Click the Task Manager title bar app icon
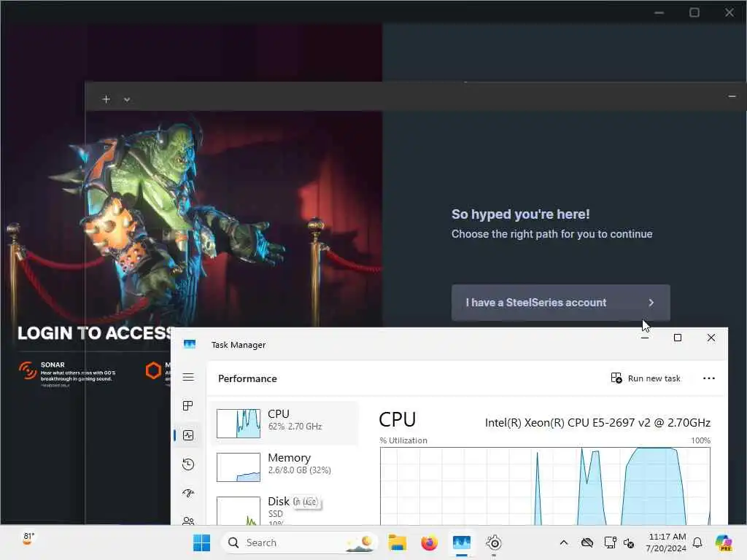Viewport: 747px width, 560px height. click(x=190, y=344)
